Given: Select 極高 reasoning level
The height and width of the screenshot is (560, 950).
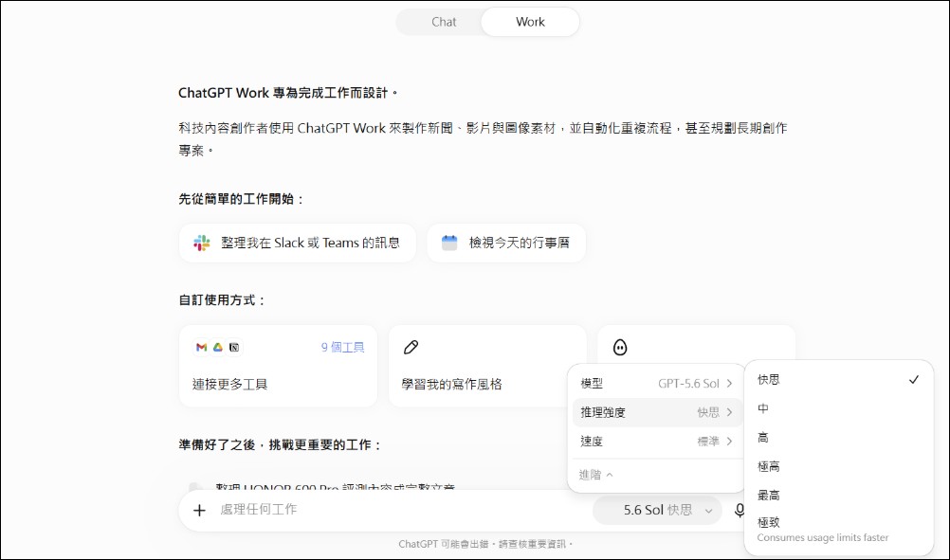Looking at the screenshot, I should (838, 466).
